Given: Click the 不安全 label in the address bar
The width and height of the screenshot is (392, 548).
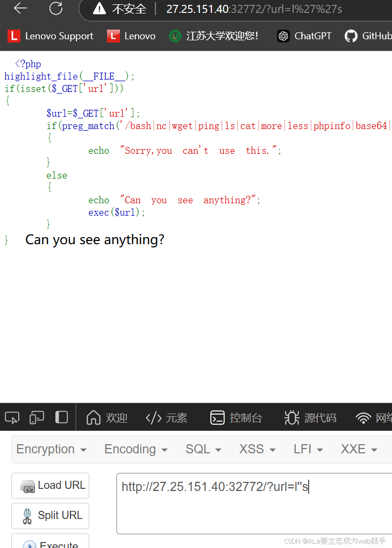Looking at the screenshot, I should click(129, 9).
